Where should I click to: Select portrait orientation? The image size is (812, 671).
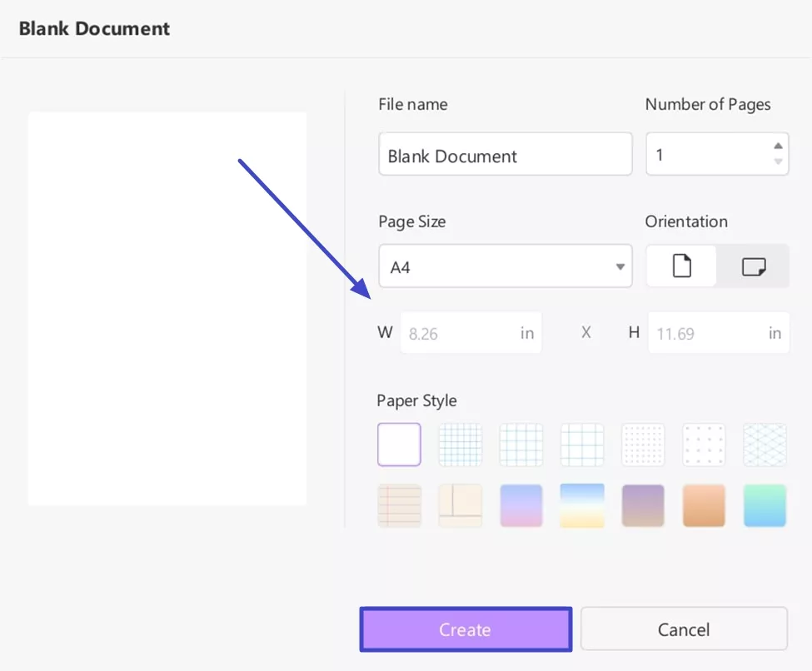[680, 265]
